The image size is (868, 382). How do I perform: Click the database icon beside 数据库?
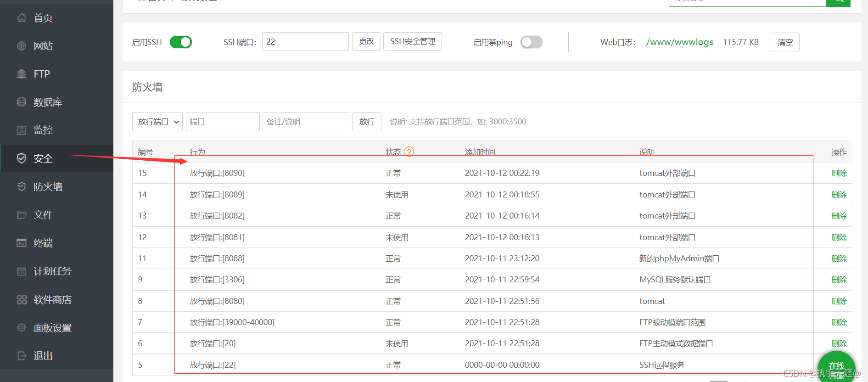pos(22,102)
